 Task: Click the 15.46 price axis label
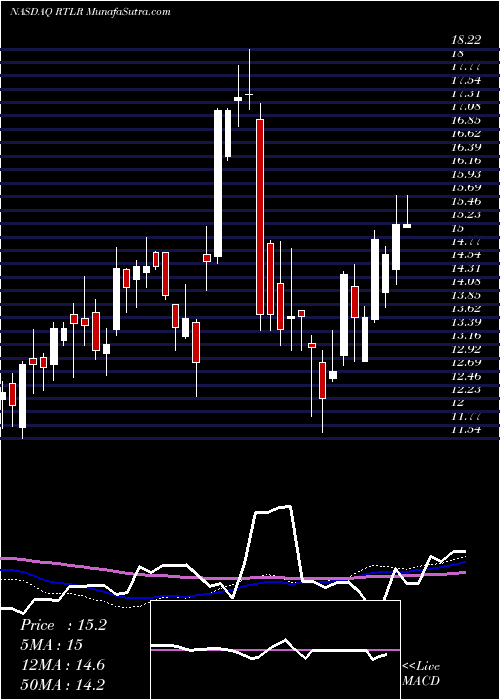click(x=466, y=201)
